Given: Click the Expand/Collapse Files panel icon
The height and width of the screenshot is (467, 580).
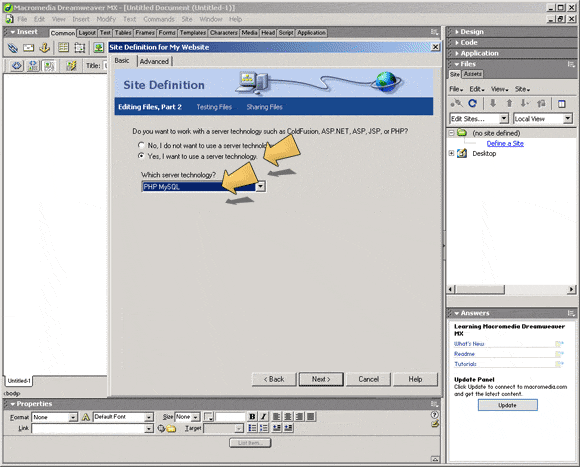Looking at the screenshot, I should [562, 104].
